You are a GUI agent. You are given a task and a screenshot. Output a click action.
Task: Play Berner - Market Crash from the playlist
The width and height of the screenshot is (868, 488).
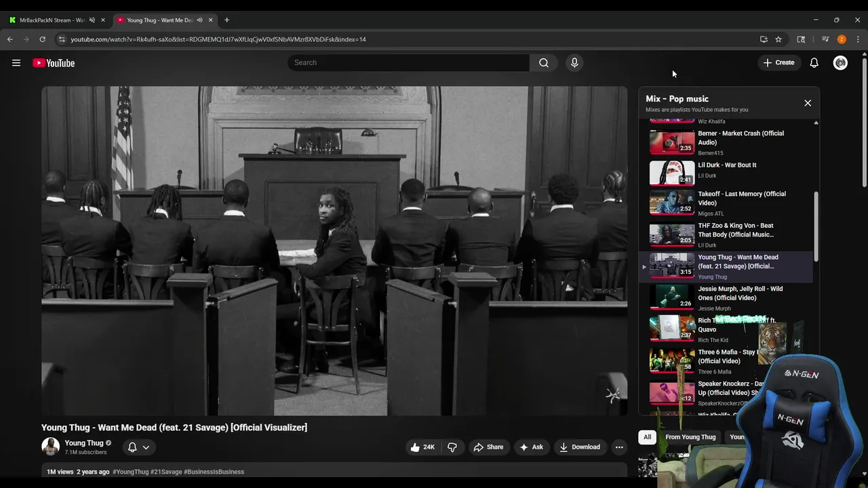[x=726, y=141]
